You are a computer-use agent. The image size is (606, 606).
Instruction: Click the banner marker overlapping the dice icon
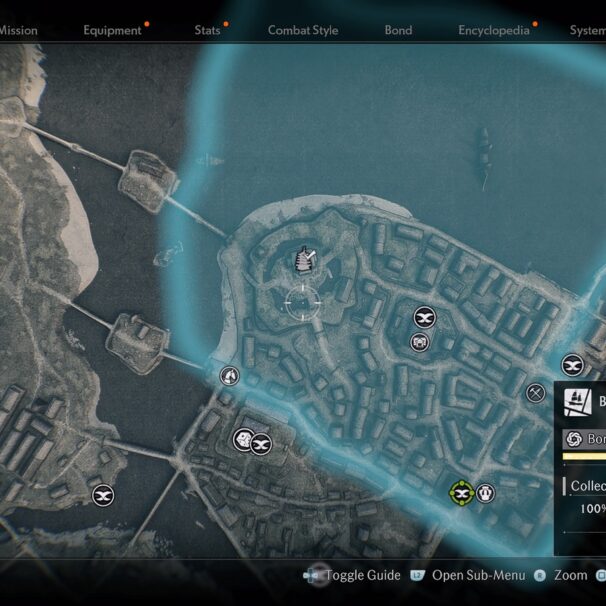click(x=261, y=444)
